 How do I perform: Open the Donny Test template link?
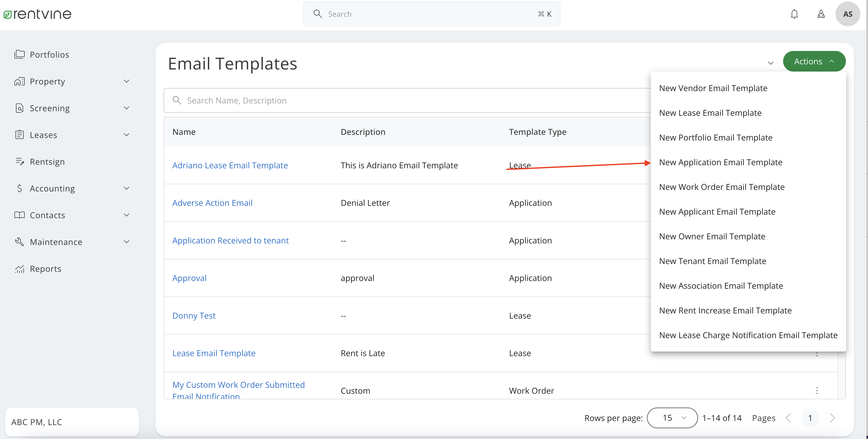pyautogui.click(x=194, y=315)
